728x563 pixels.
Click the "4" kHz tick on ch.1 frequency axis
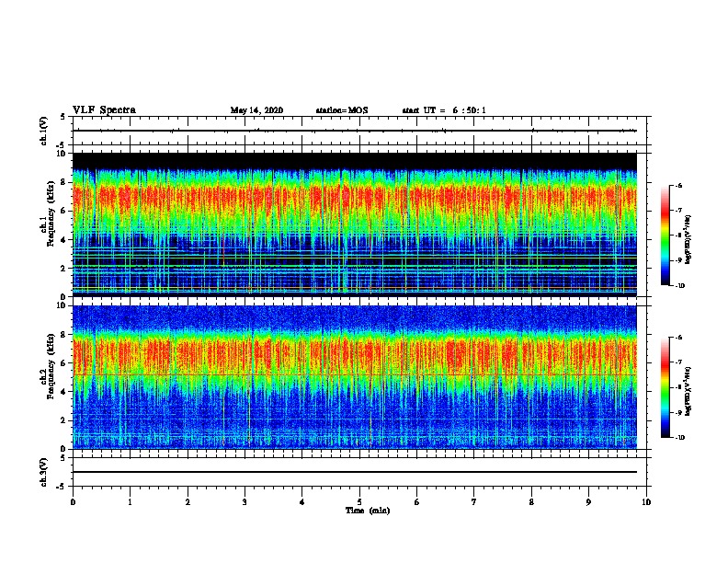[63, 240]
